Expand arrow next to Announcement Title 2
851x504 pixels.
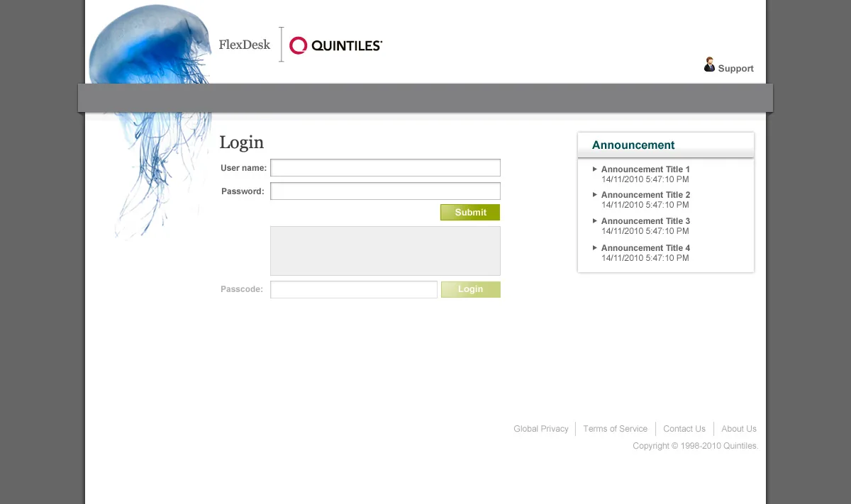(x=595, y=194)
